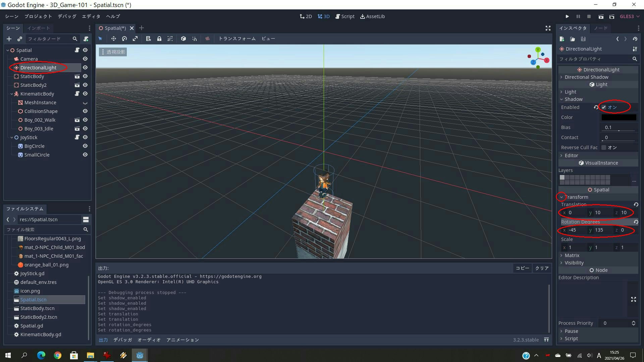Switch to the ノード tab in the Inspector

(x=601, y=28)
